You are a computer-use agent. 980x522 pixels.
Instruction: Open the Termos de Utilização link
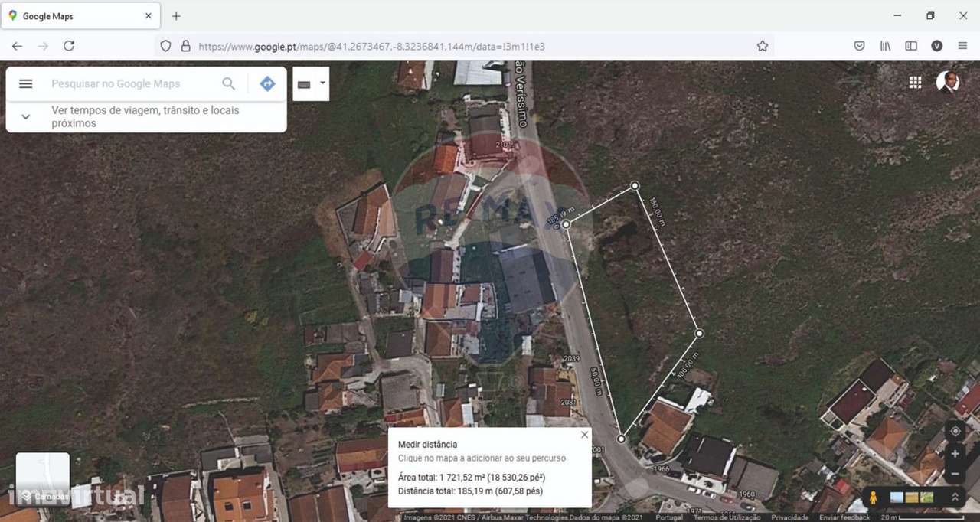[727, 517]
